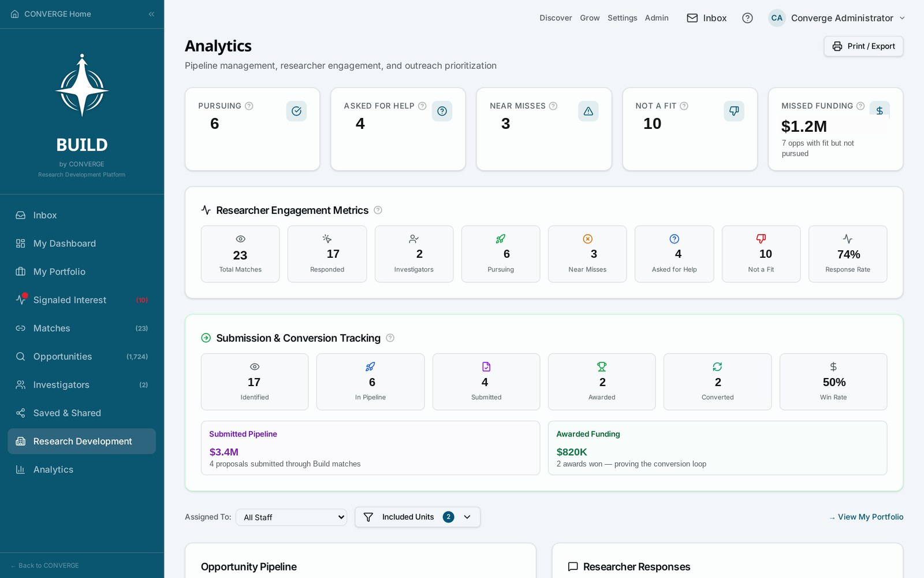
Task: Click the Responded 17 metric tile
Action: tap(327, 254)
